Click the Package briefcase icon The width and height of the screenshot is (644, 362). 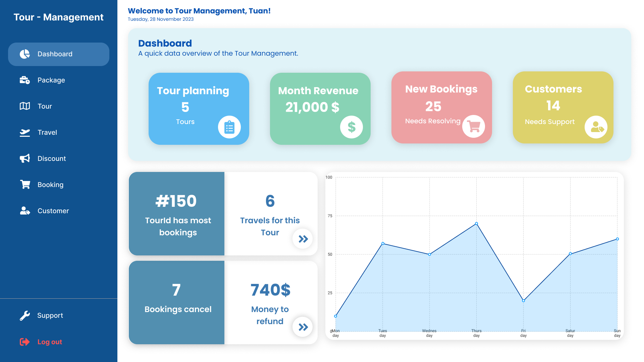25,80
